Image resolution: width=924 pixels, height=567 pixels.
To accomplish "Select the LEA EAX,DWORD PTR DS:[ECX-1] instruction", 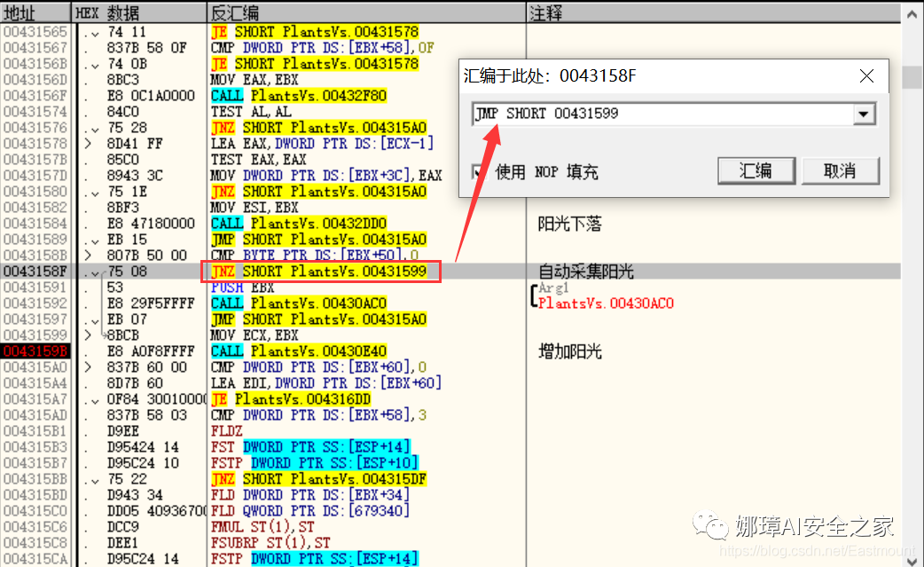I will pos(323,144).
